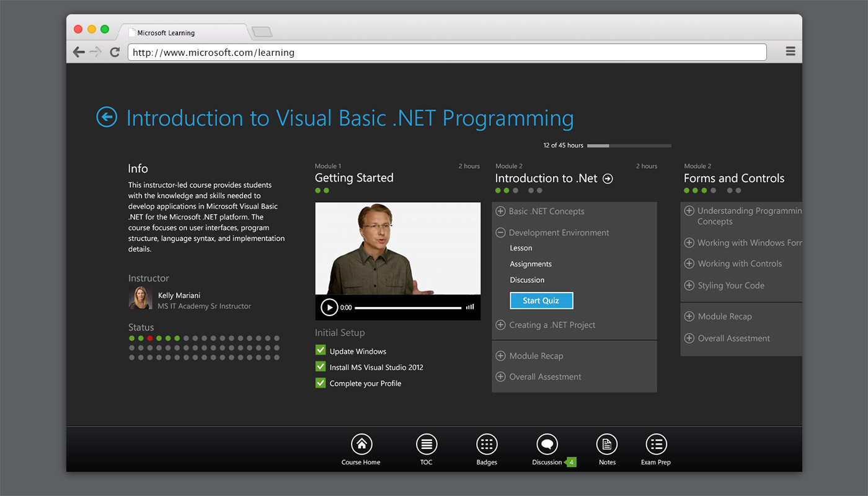Click the Initial Setup heading
The image size is (868, 496).
(x=340, y=333)
